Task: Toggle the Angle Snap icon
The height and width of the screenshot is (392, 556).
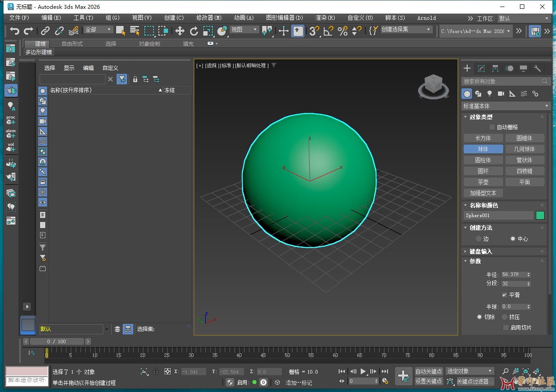Action: tap(328, 31)
